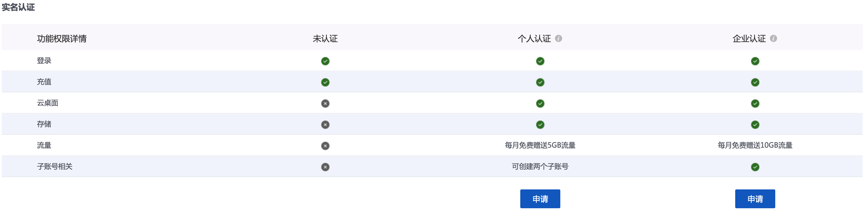Click the 每月免费赠送5GB流量 text
Screen dimensions: 868x220
click(540, 145)
